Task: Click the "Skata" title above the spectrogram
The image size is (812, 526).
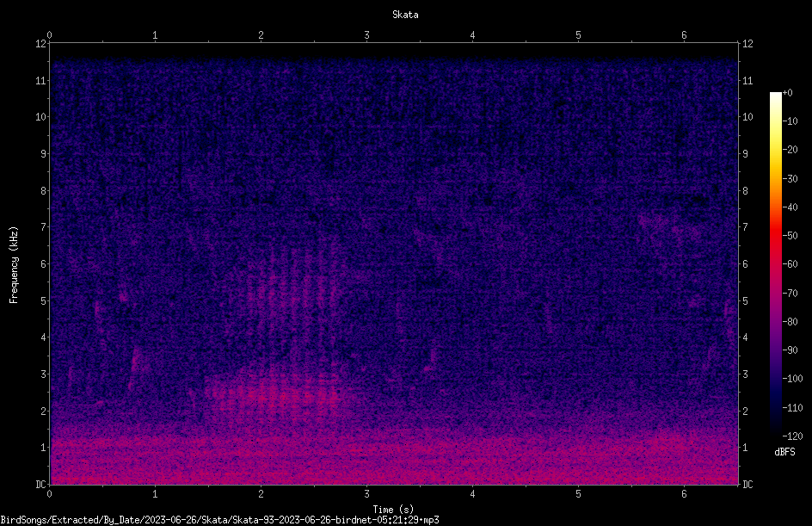Action: tap(405, 15)
